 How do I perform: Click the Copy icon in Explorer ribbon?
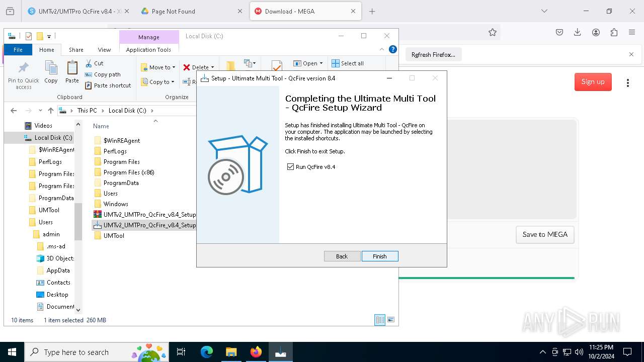point(51,72)
